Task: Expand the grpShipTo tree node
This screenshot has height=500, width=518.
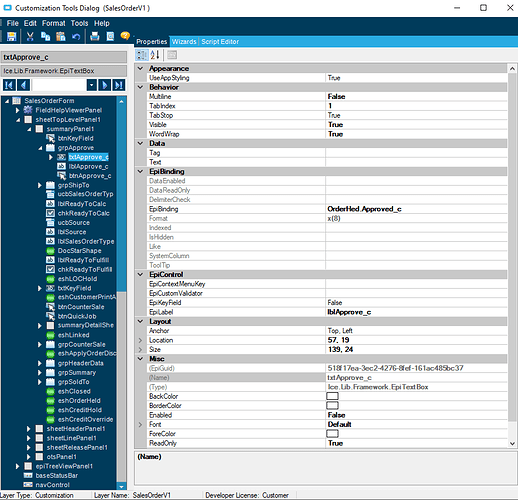Action: click(x=40, y=185)
